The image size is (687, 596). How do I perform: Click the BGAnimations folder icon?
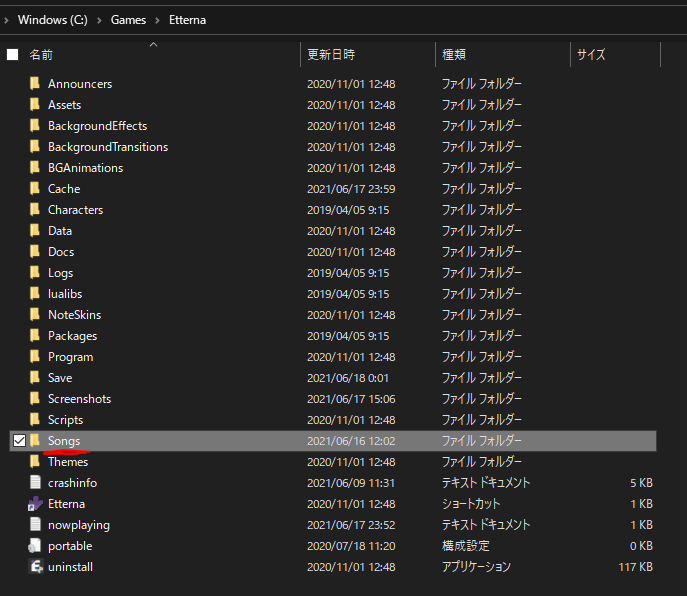(35, 167)
